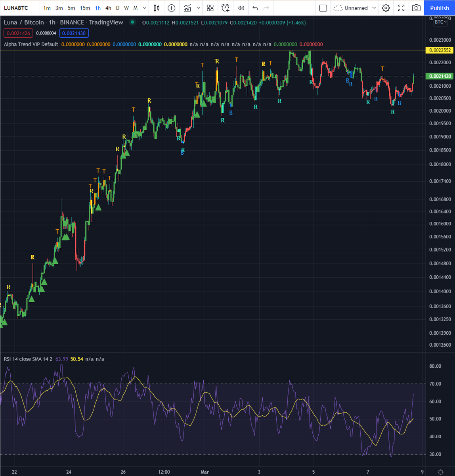
Task: Switch to the W weekly timeframe
Action: 126,8
